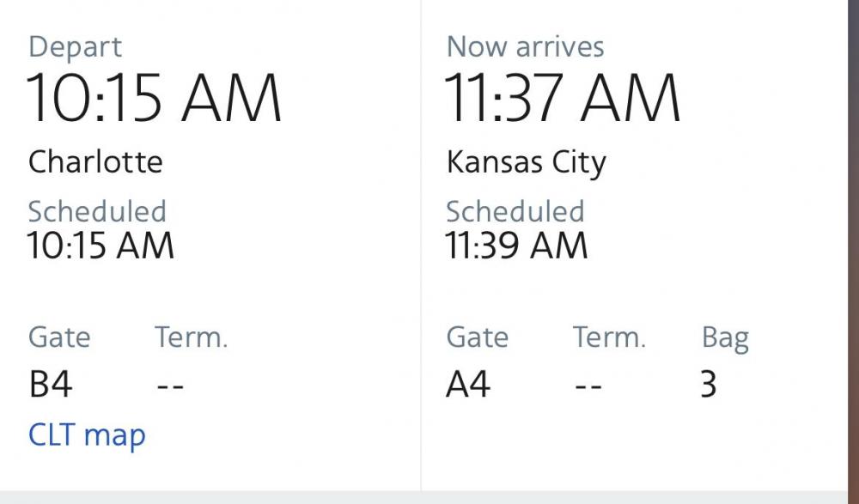Click the scheduled 10:15 AM departure time
Screen dimensions: 859x504
pyautogui.click(x=101, y=246)
